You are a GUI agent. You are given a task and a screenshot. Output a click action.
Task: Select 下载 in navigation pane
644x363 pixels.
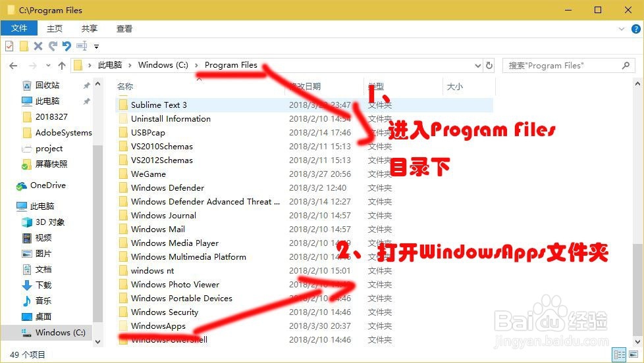point(43,285)
